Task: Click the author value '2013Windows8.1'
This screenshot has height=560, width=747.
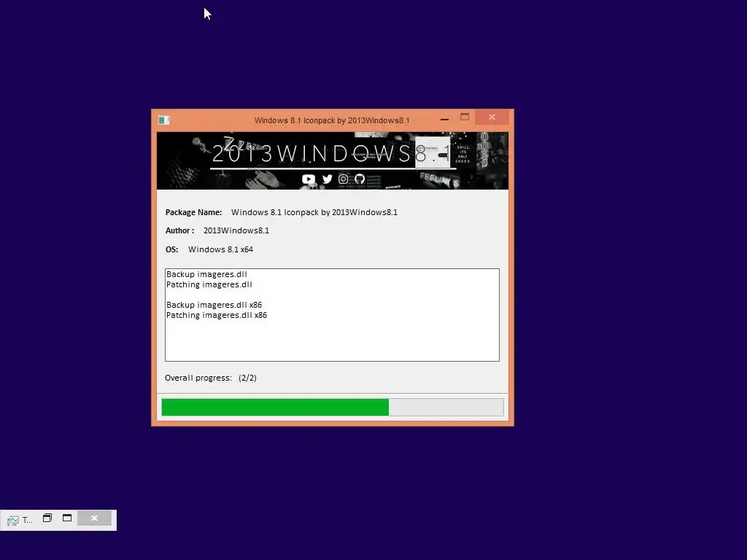Action: [236, 230]
